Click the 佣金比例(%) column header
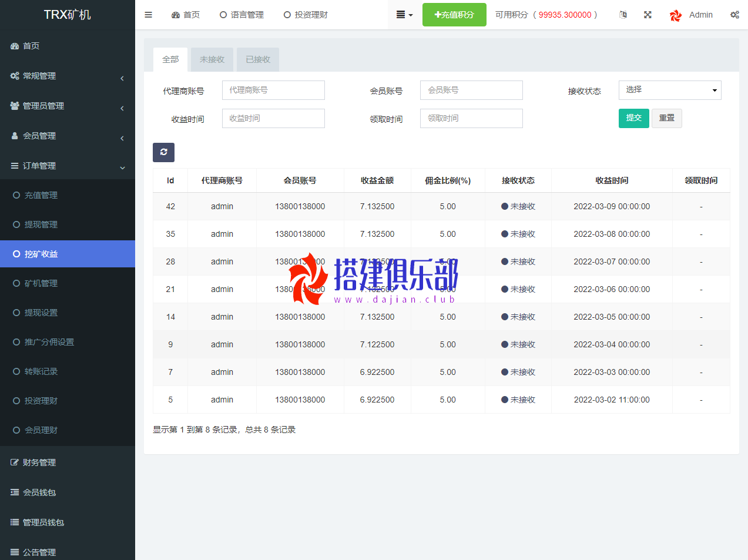The width and height of the screenshot is (748, 560). (448, 180)
